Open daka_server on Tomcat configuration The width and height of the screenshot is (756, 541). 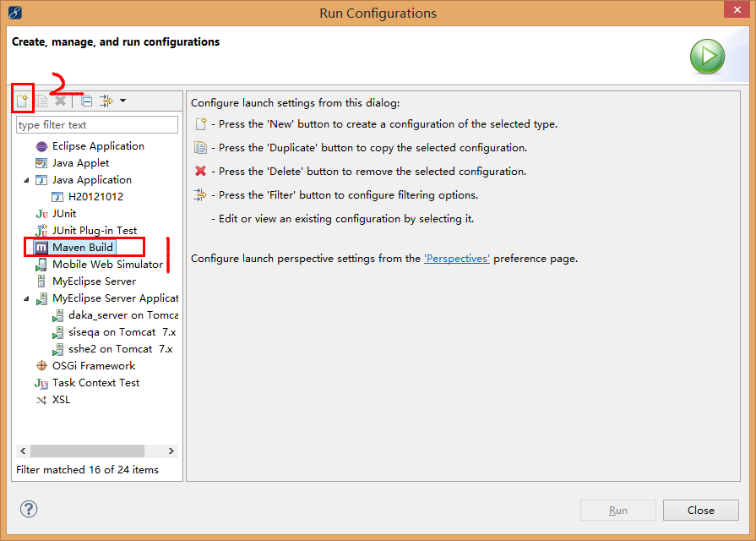point(123,315)
